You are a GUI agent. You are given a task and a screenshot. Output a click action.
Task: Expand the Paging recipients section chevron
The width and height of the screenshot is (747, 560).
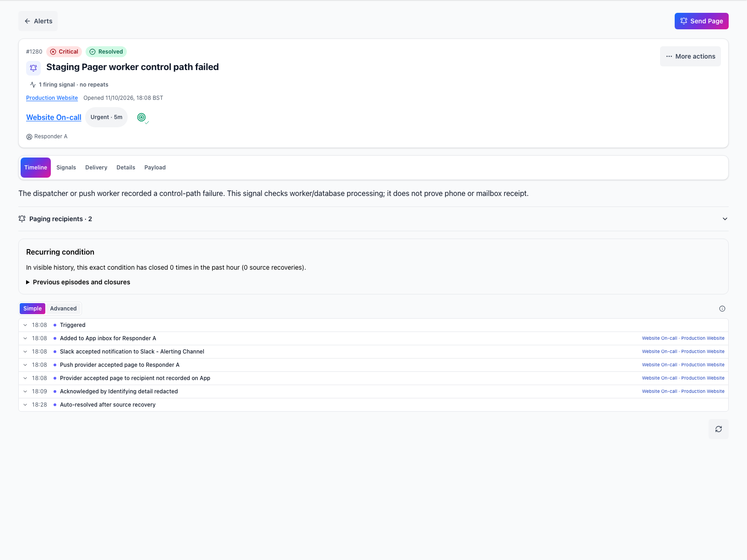tap(725, 219)
